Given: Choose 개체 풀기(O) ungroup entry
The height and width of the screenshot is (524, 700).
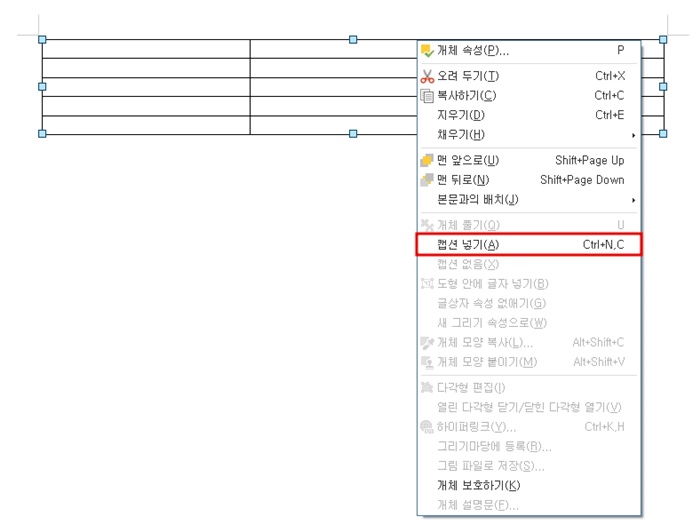Looking at the screenshot, I should (529, 225).
